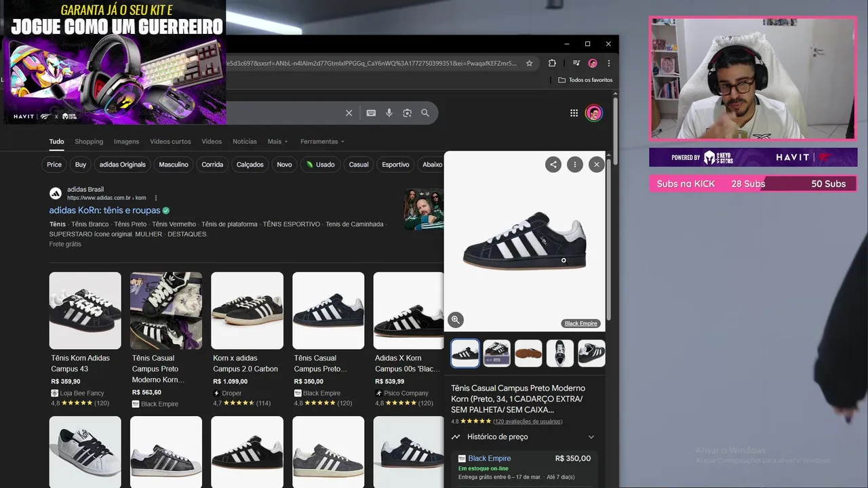Open Tênis Casual Campus R$ 563,60 product image

coord(166,310)
